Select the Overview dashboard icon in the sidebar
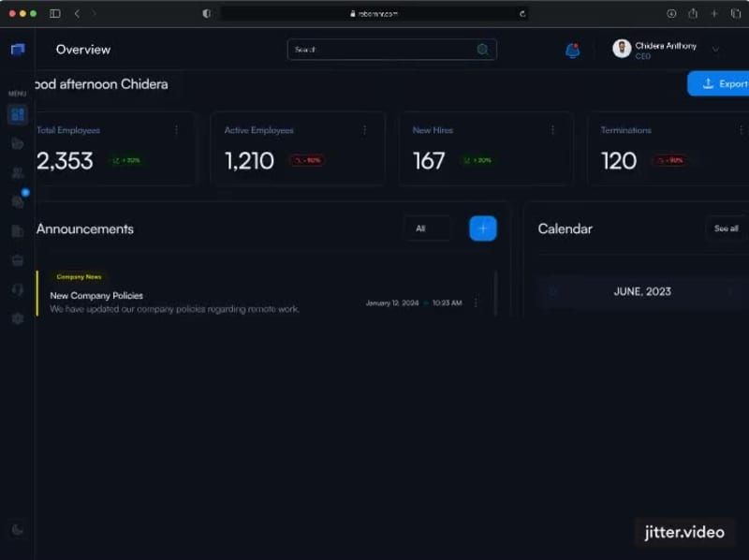 (17, 113)
